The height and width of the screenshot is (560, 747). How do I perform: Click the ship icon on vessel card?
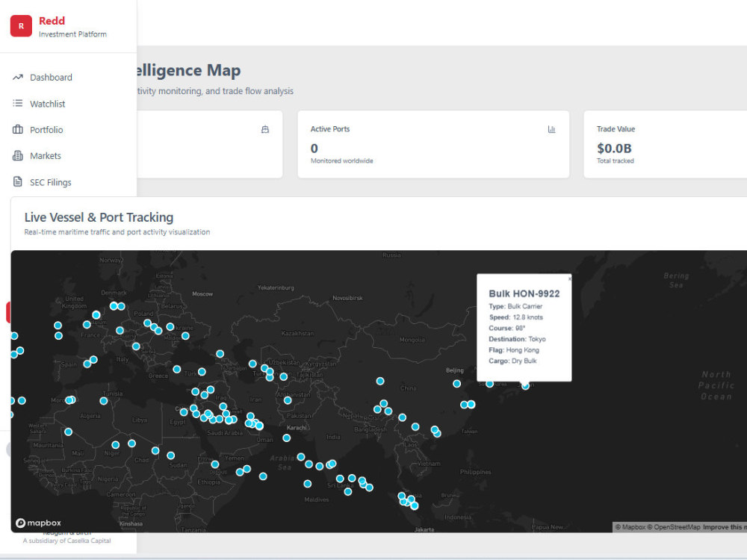[x=265, y=129]
